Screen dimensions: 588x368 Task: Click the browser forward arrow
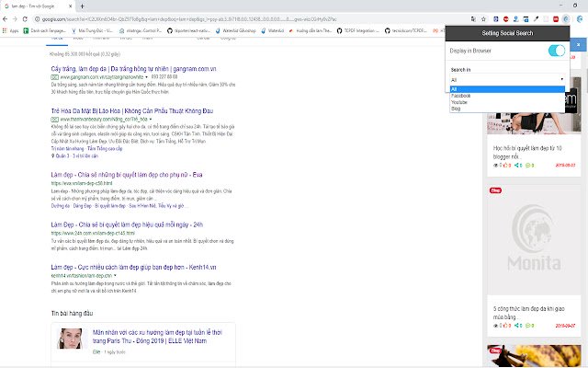(15, 18)
